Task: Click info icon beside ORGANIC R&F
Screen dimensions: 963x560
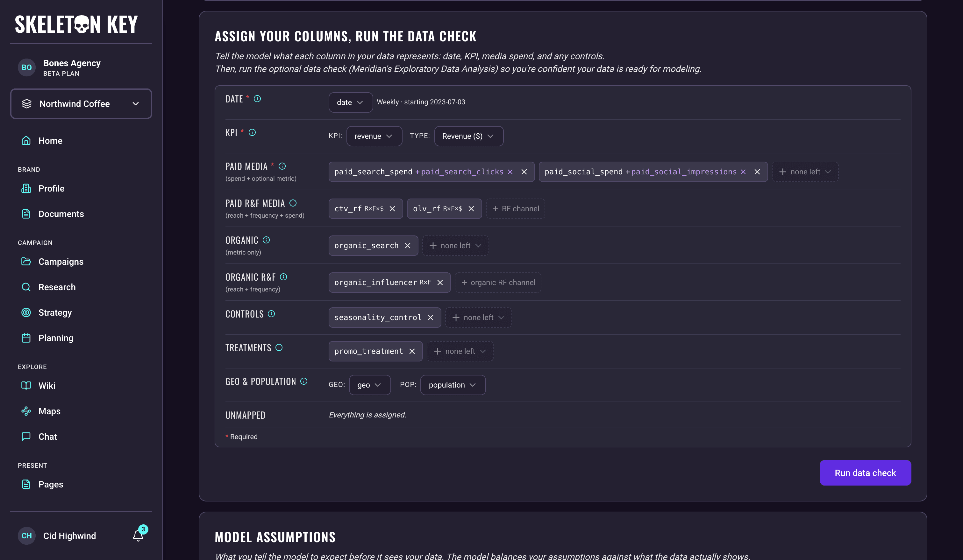Action: (x=283, y=277)
